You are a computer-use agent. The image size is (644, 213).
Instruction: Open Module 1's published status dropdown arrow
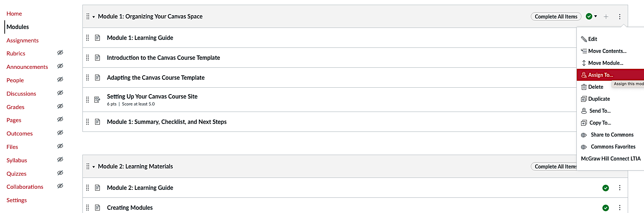coord(595,16)
